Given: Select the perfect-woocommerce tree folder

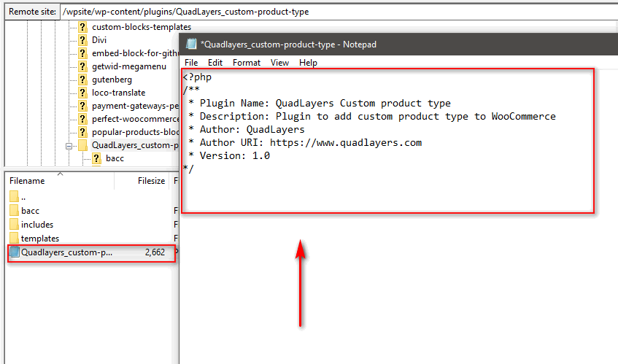Looking at the screenshot, I should tap(135, 119).
